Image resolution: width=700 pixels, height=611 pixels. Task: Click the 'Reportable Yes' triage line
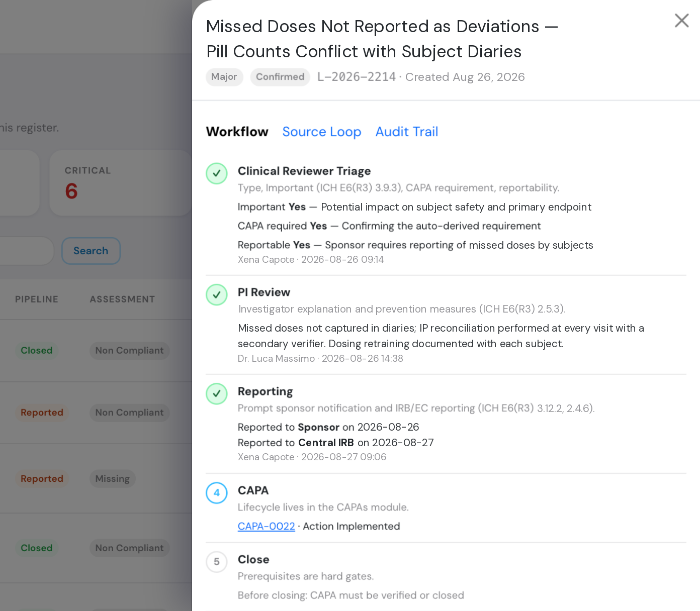click(415, 245)
